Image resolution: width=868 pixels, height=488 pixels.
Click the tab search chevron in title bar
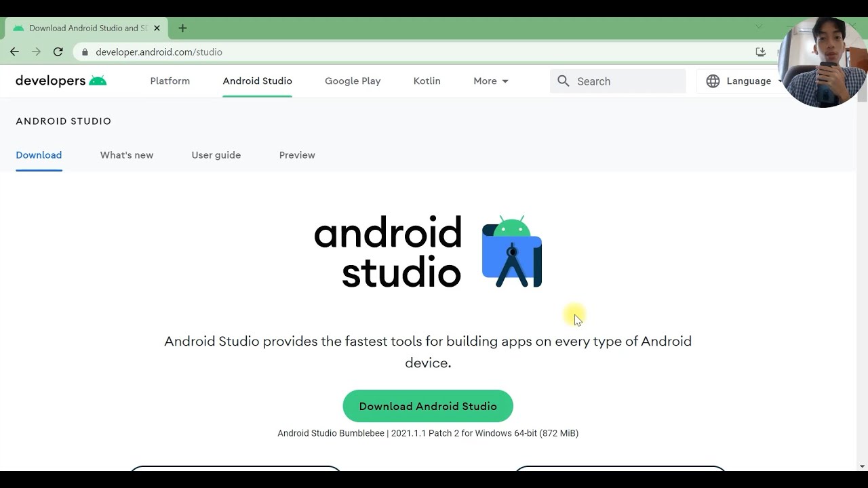click(x=759, y=27)
